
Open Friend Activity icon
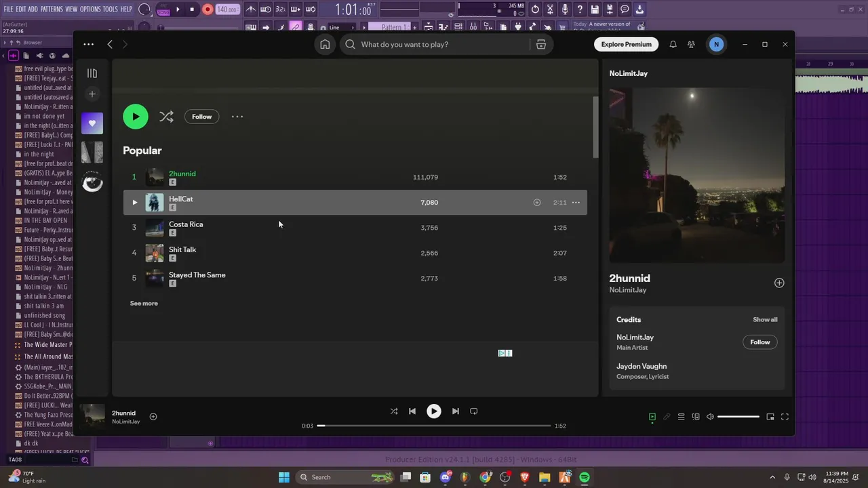click(691, 44)
